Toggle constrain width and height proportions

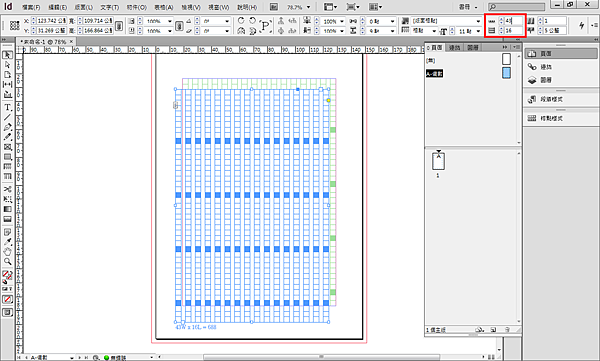(x=119, y=26)
